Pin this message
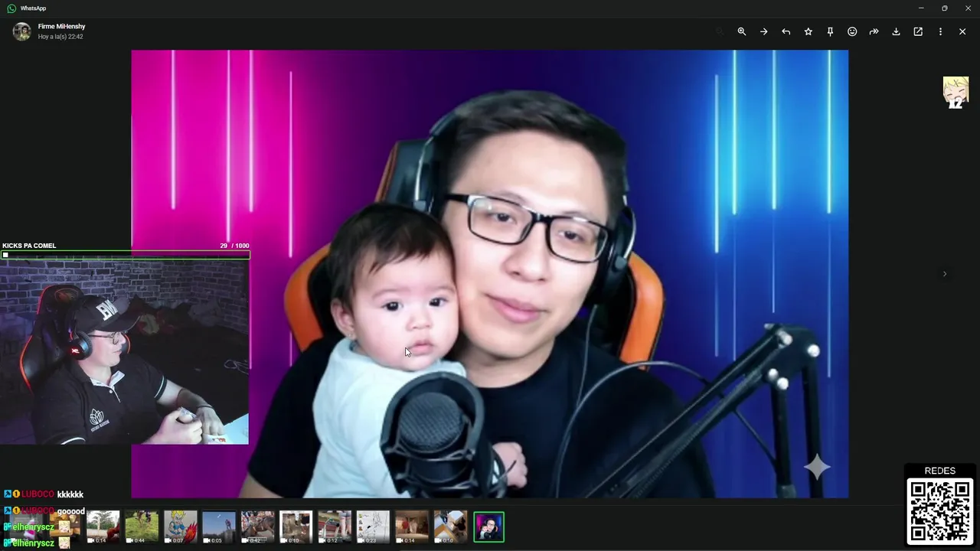Viewport: 980px width, 551px height. [830, 31]
